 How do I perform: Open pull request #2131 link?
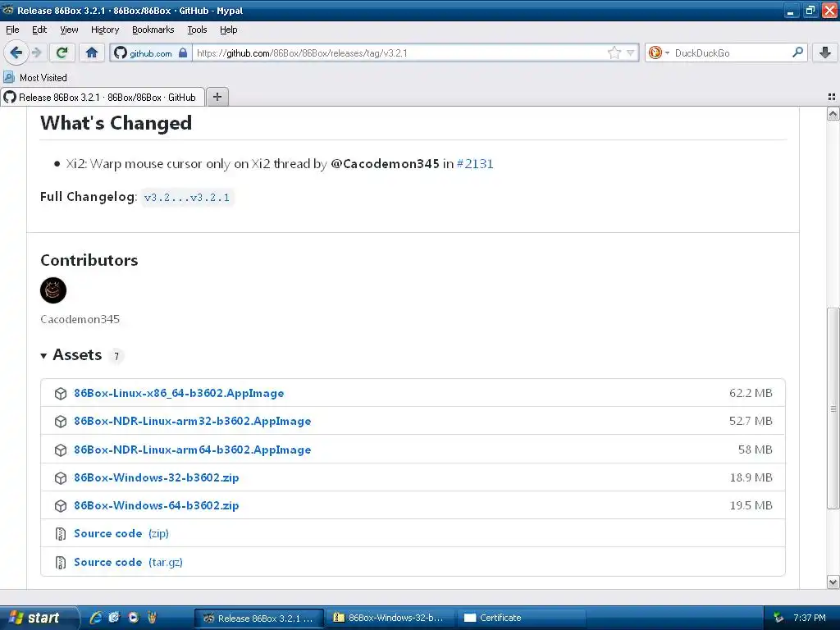click(475, 164)
